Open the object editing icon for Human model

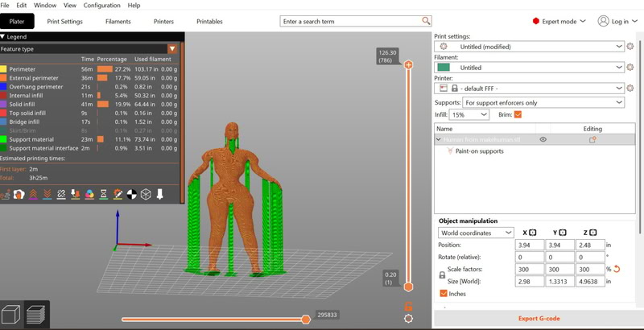[592, 139]
